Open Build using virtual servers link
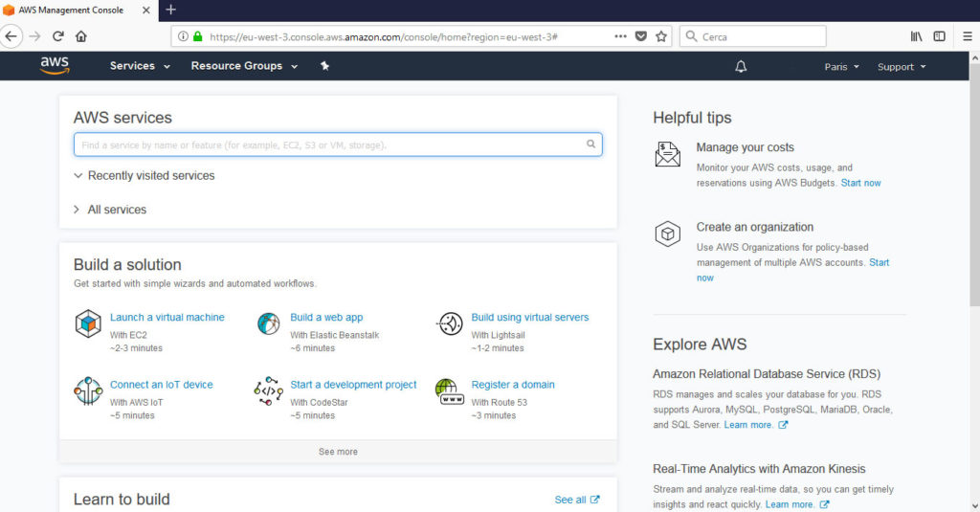Viewport: 980px width, 512px height. point(530,317)
